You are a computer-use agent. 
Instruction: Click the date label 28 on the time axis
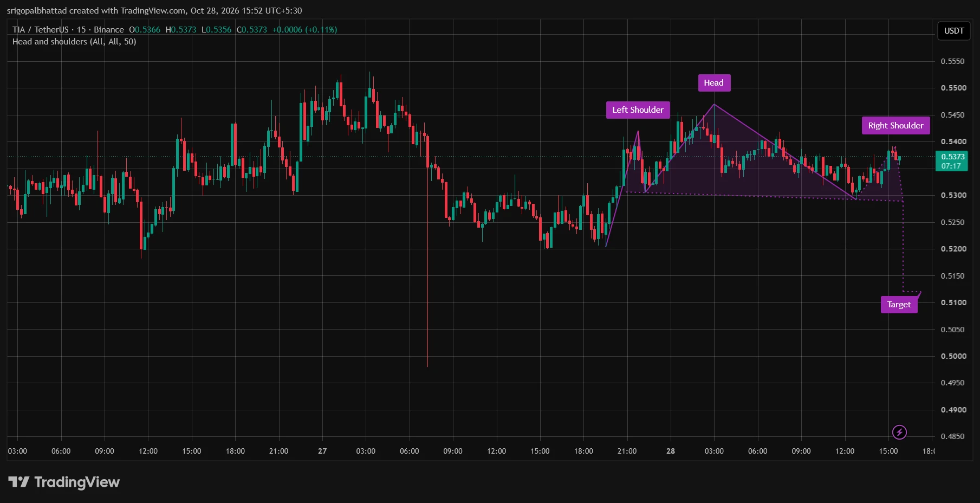point(671,451)
